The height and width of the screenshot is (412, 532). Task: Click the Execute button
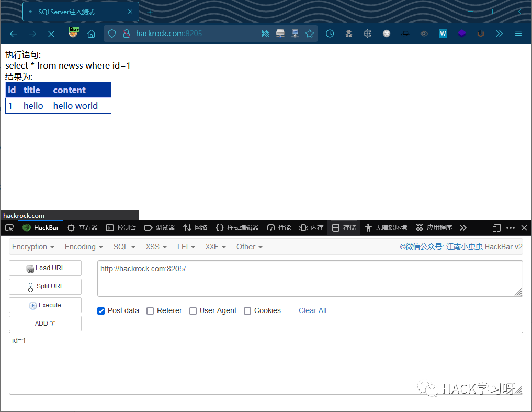(x=45, y=305)
